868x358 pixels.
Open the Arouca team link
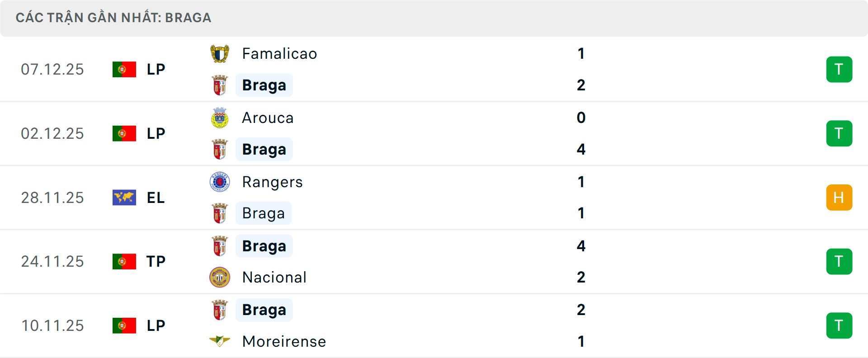pyautogui.click(x=268, y=118)
